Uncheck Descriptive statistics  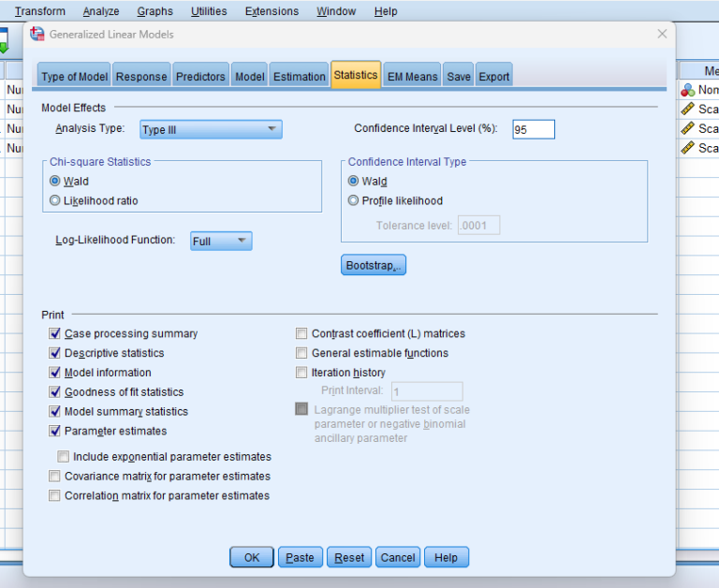(54, 353)
